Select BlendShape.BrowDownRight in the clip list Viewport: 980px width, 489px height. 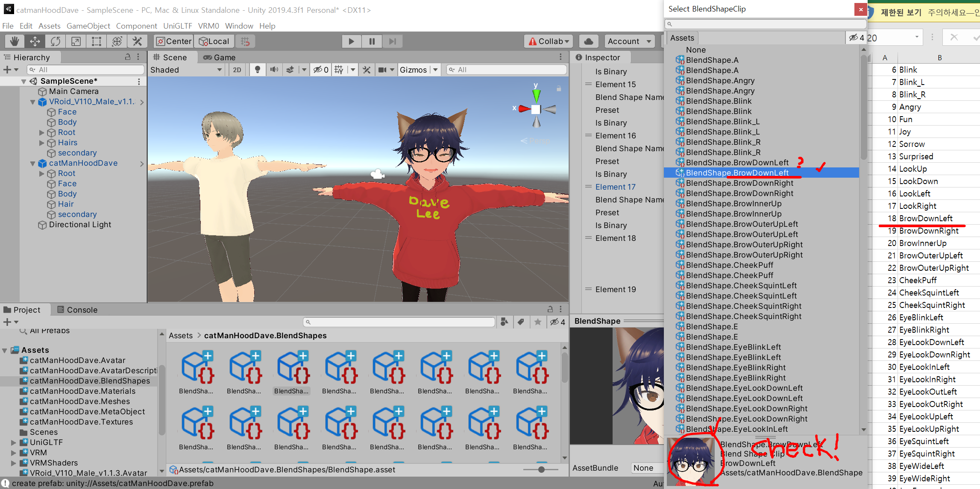739,183
